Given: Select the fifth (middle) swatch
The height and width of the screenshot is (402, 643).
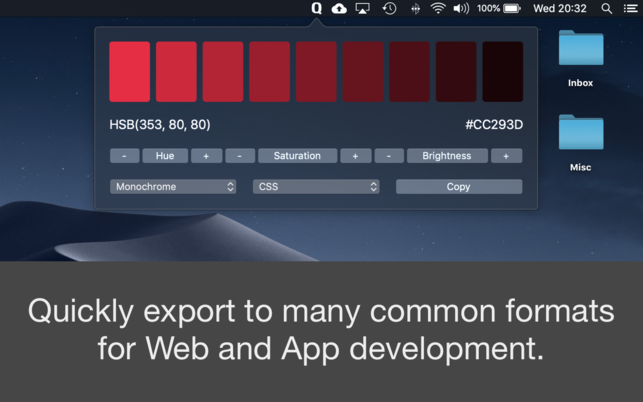Looking at the screenshot, I should [316, 71].
